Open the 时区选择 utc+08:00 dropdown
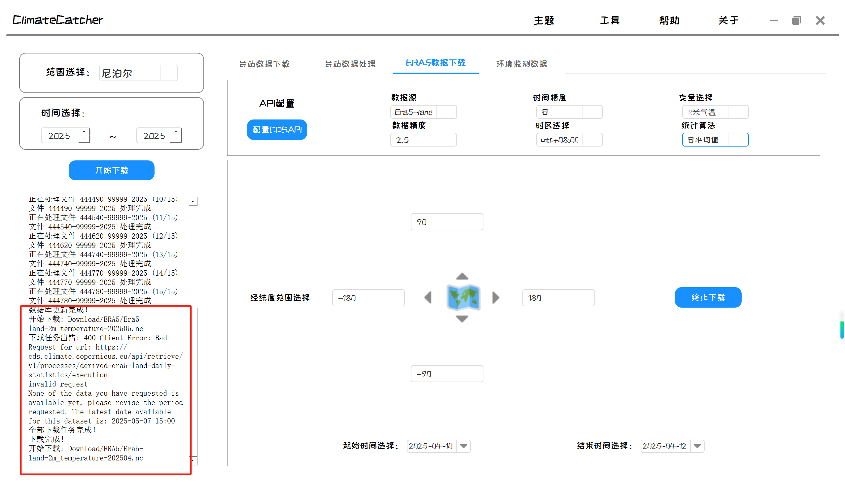This screenshot has height=504, width=845. [x=592, y=140]
